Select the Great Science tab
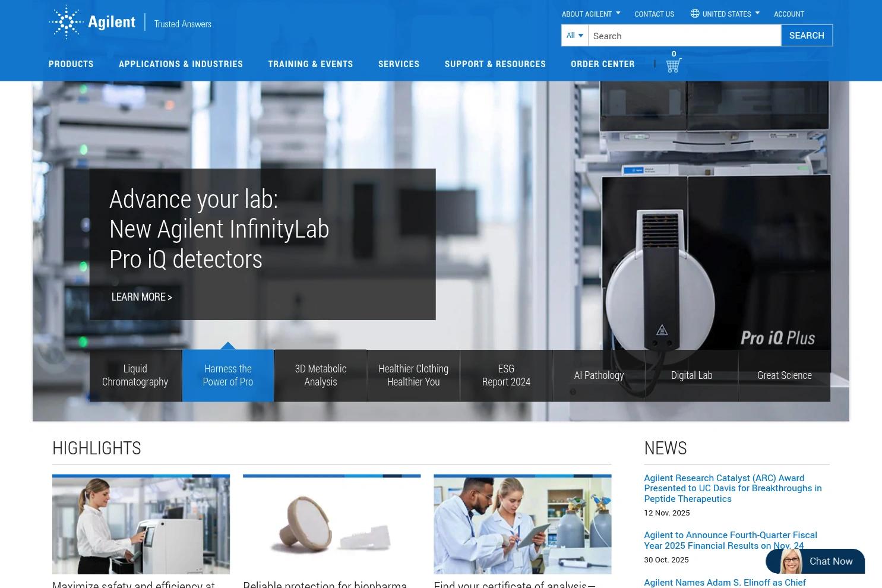The width and height of the screenshot is (882, 588). pos(785,375)
